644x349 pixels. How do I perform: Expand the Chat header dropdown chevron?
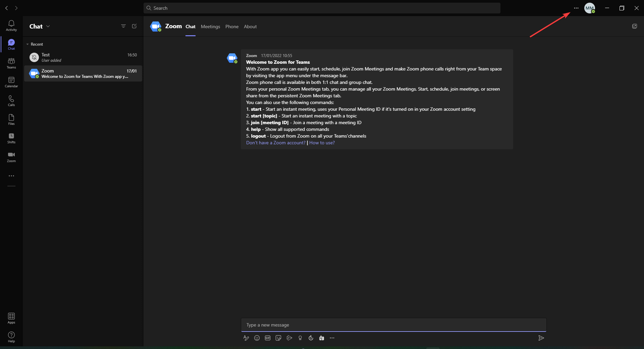48,26
